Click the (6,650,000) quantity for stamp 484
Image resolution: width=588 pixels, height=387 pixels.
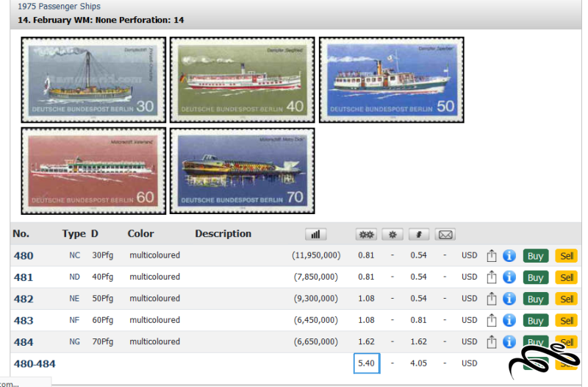(316, 341)
